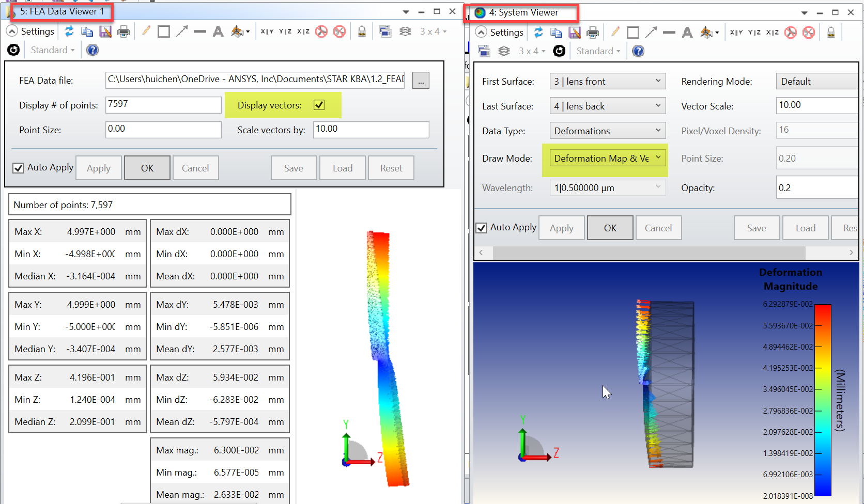Select pencil annotation tool in FEA Data Viewer

146,31
